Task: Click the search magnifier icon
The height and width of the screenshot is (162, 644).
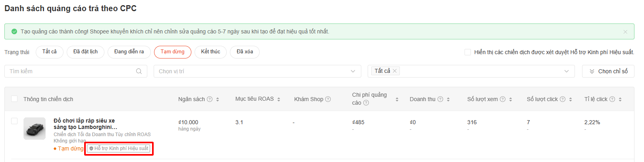Action: tap(139, 71)
